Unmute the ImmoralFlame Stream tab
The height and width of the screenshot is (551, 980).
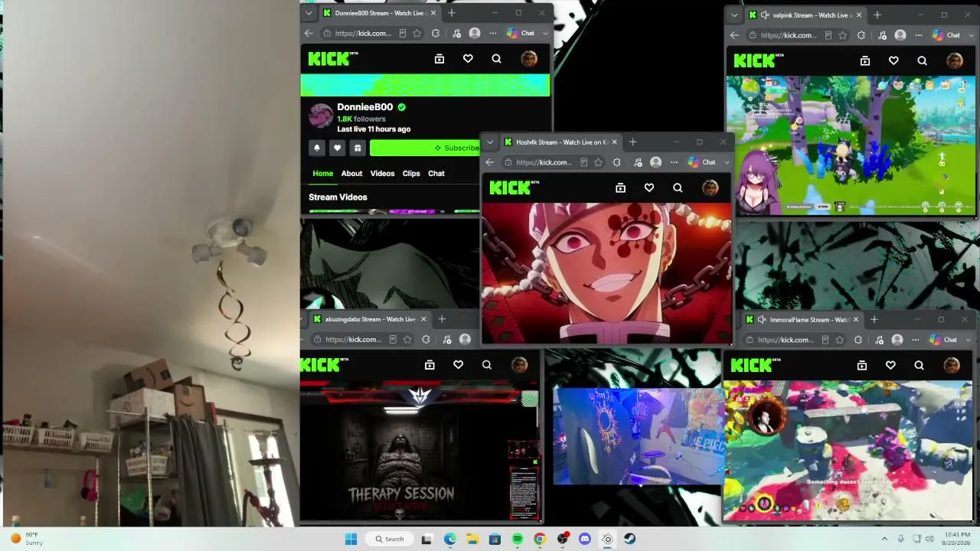[x=761, y=320]
